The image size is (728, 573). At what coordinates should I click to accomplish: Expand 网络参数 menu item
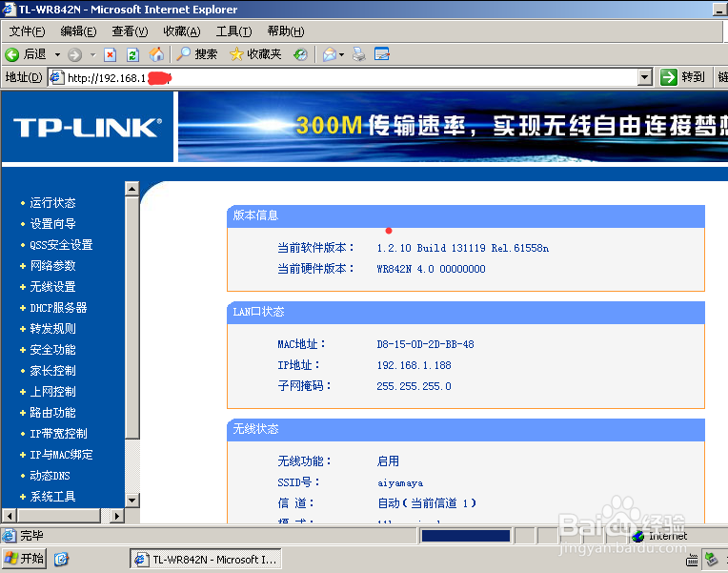click(x=52, y=266)
